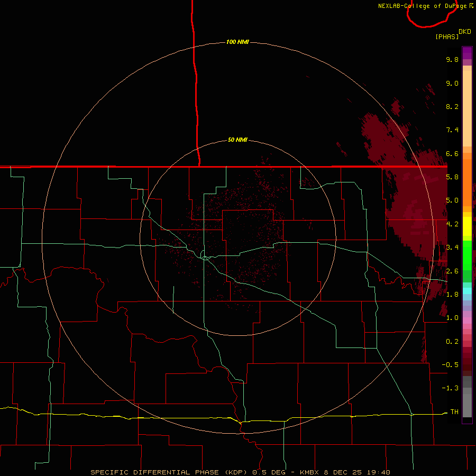This screenshot has height=476, width=476.
Task: Click the 7.4 scale label
Action: [452, 130]
